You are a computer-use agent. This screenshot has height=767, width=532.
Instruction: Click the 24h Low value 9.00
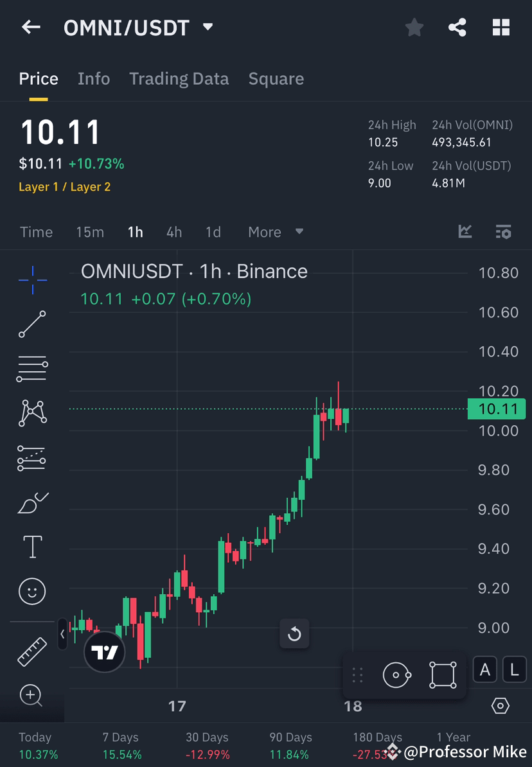(x=379, y=184)
